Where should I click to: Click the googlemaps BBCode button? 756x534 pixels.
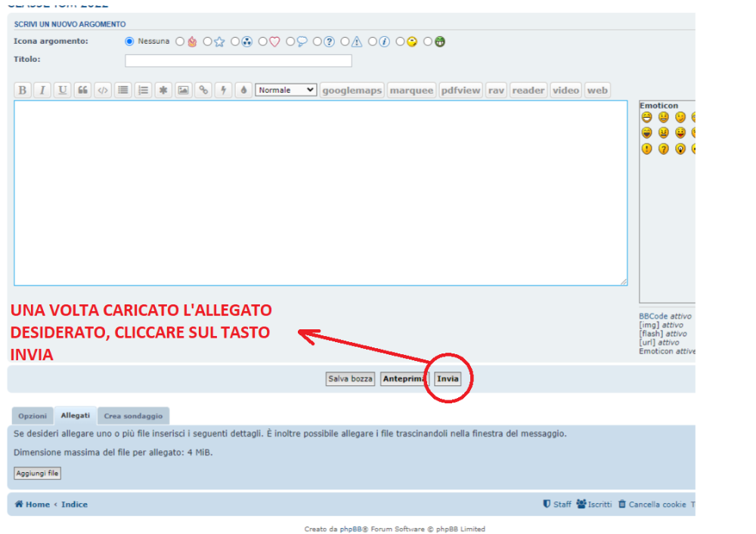pos(352,91)
